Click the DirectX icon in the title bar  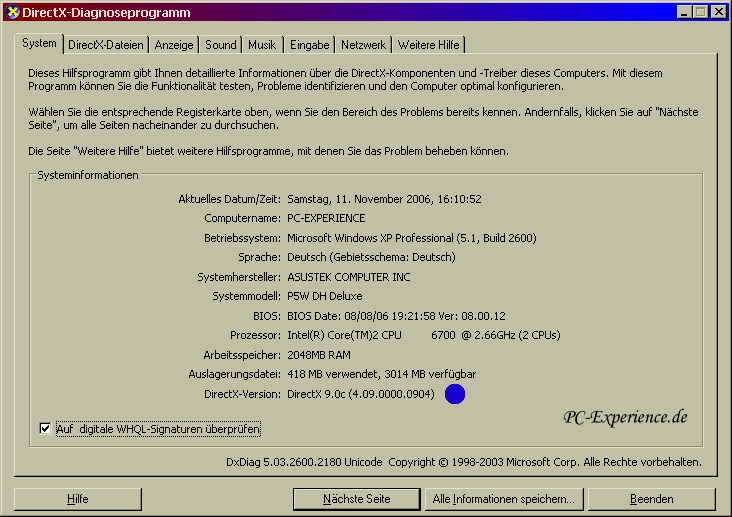[x=13, y=12]
